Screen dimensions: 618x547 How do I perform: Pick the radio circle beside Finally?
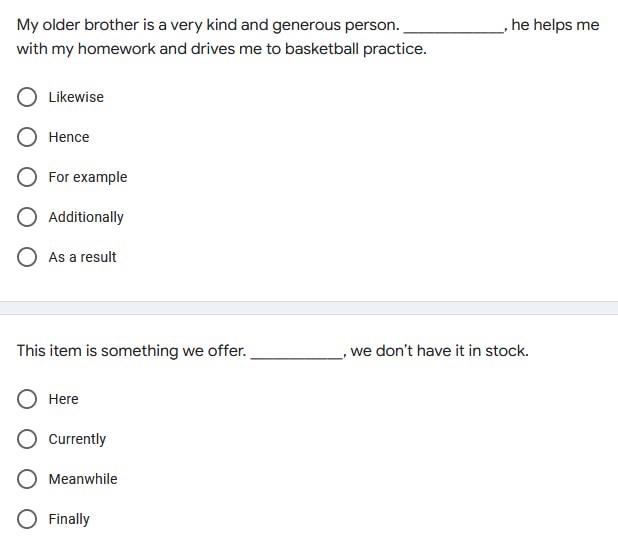(27, 519)
